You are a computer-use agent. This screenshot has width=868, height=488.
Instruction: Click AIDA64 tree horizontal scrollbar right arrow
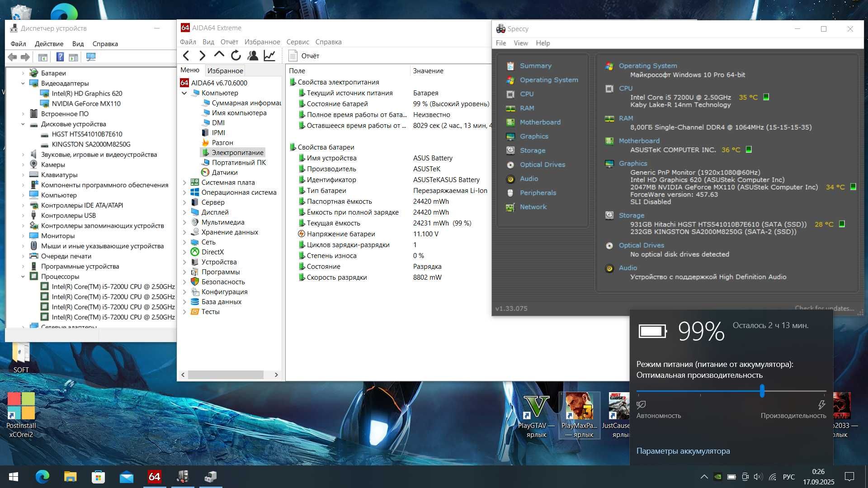(276, 375)
